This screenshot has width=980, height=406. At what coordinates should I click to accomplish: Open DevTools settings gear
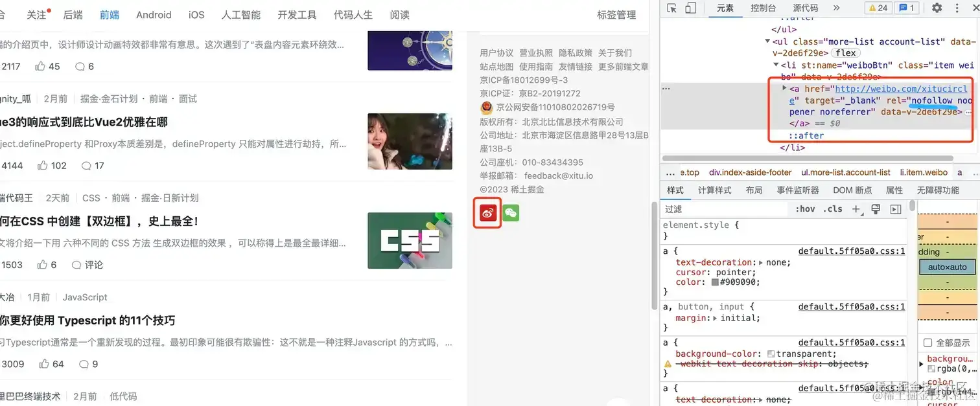(x=937, y=8)
